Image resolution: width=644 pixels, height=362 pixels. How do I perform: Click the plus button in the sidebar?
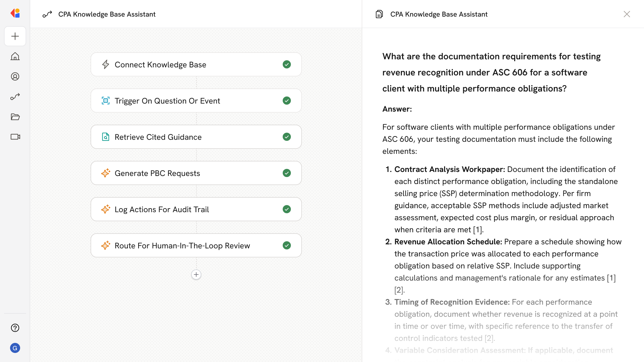tap(15, 36)
